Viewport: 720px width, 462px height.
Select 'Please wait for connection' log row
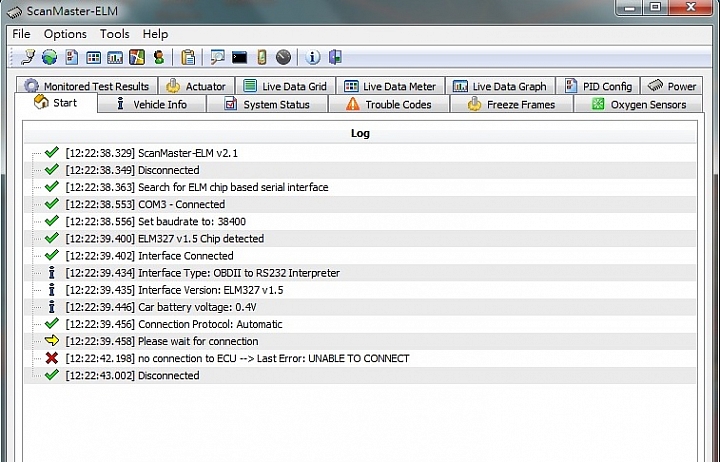[x=360, y=341]
